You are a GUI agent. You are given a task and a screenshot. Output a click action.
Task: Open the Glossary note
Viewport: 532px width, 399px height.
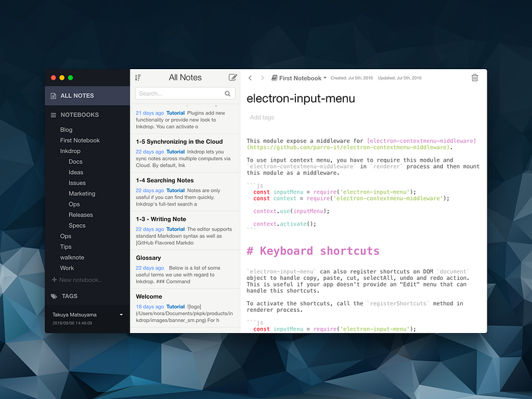[x=186, y=269]
